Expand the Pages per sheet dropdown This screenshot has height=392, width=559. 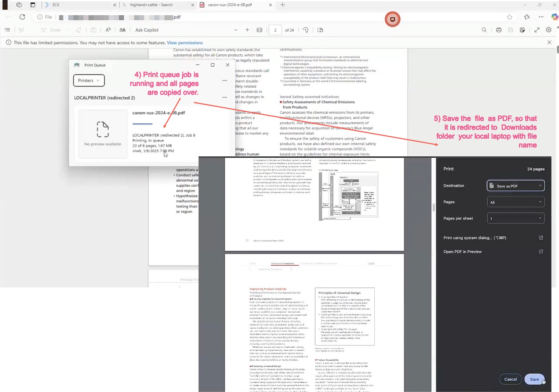click(516, 218)
